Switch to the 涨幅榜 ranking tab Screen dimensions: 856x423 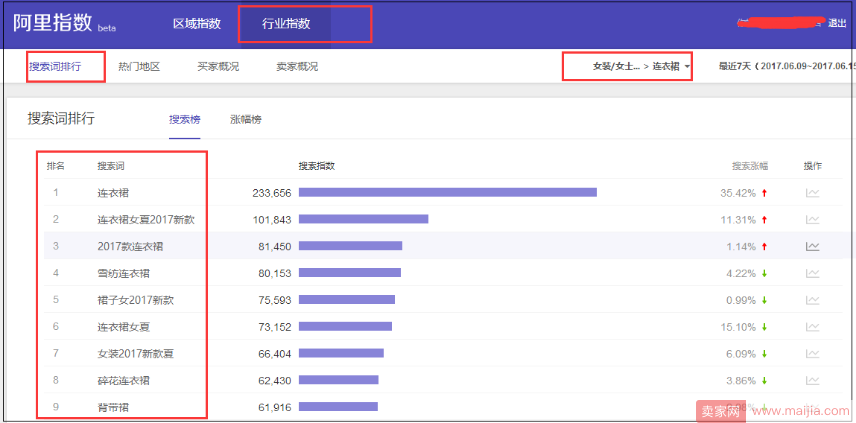(x=246, y=120)
